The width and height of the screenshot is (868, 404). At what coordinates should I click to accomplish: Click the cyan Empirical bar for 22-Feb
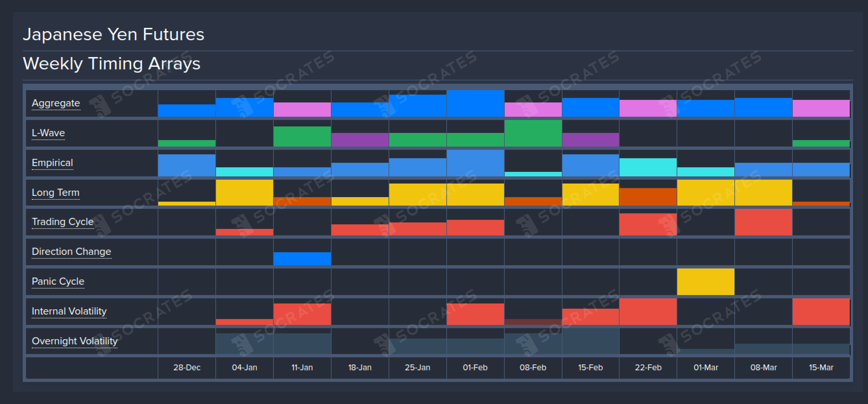coord(648,167)
